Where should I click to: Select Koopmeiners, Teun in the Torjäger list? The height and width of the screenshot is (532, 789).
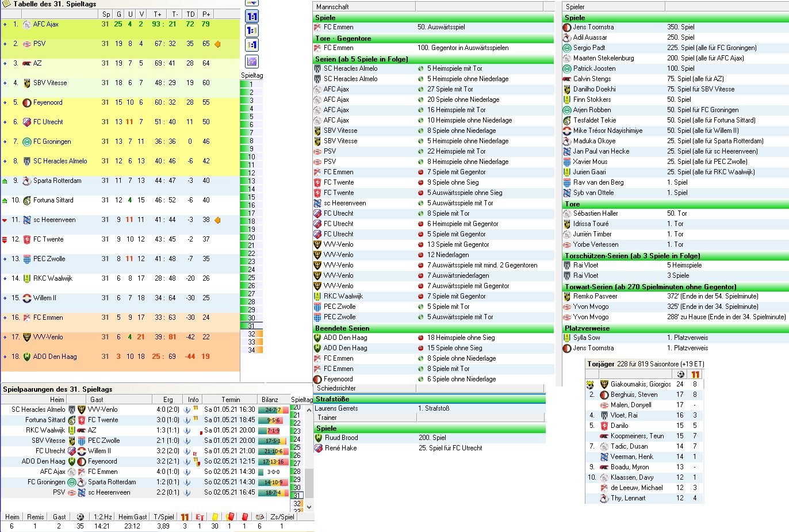tap(645, 436)
